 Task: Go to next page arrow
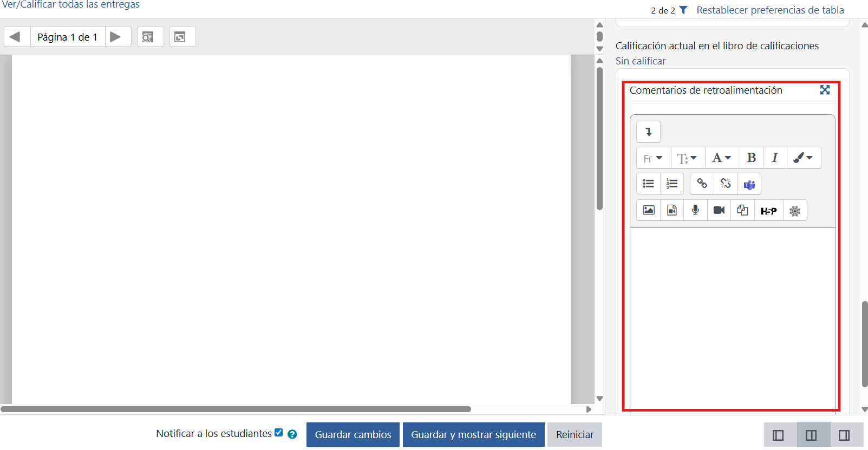point(115,37)
